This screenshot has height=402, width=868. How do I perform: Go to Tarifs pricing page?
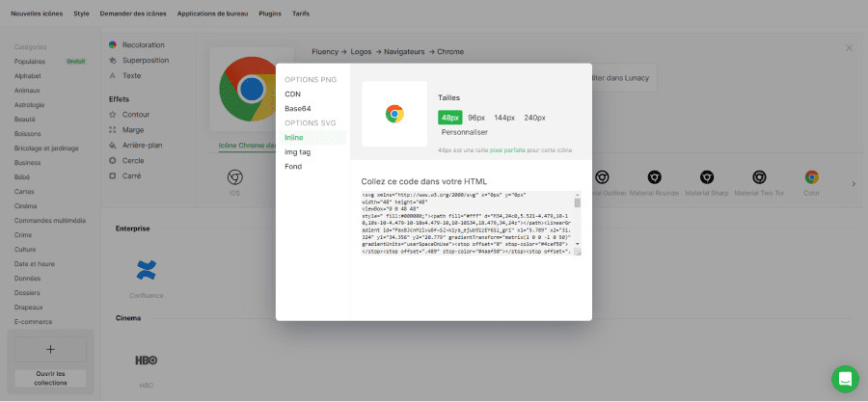pyautogui.click(x=301, y=13)
